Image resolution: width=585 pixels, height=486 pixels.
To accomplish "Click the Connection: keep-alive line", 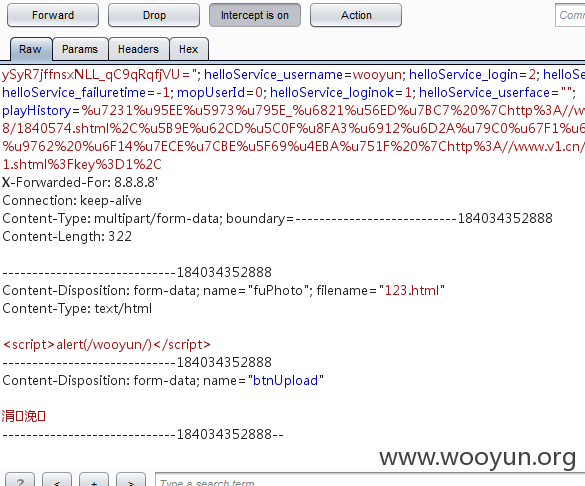I will click(72, 201).
